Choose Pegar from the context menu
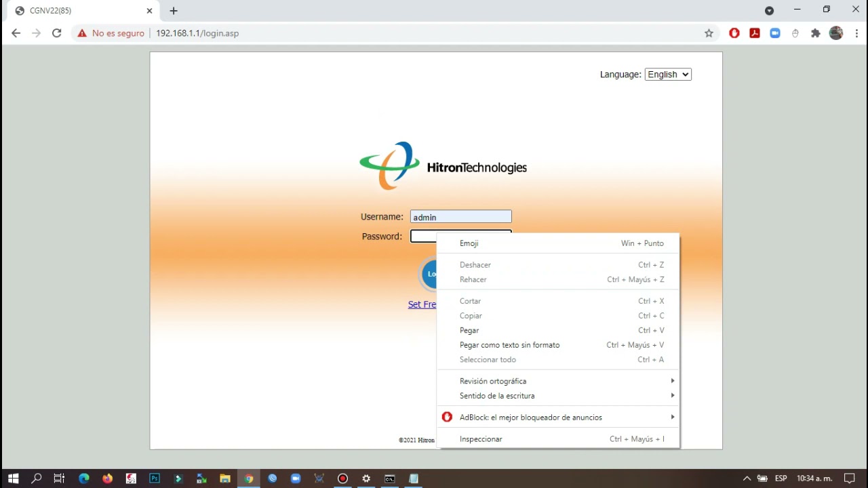 pyautogui.click(x=558, y=330)
